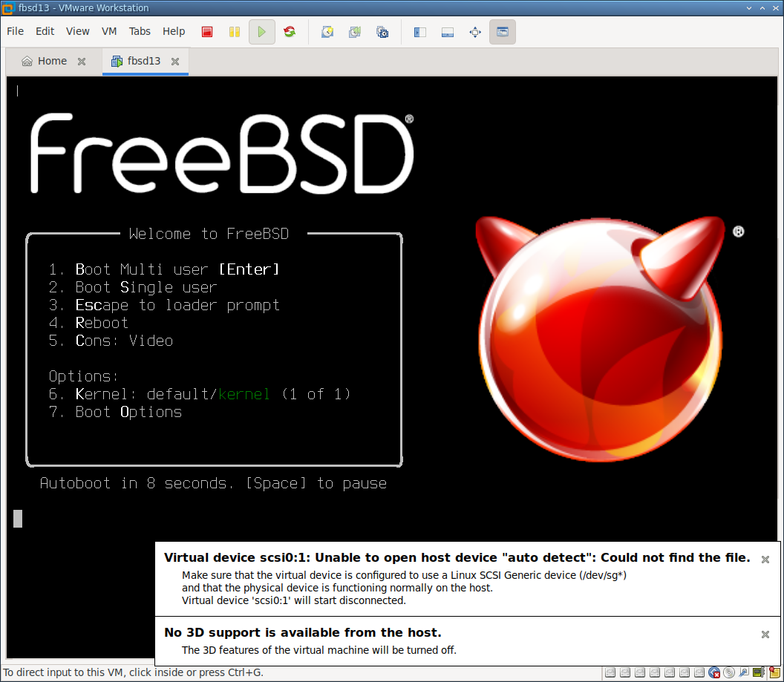Open the Edit menu
Screen dimensions: 784x682
(45, 31)
